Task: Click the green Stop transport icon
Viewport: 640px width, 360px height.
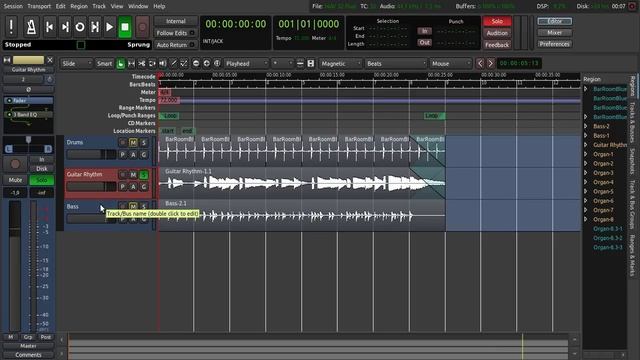Action: click(x=125, y=27)
